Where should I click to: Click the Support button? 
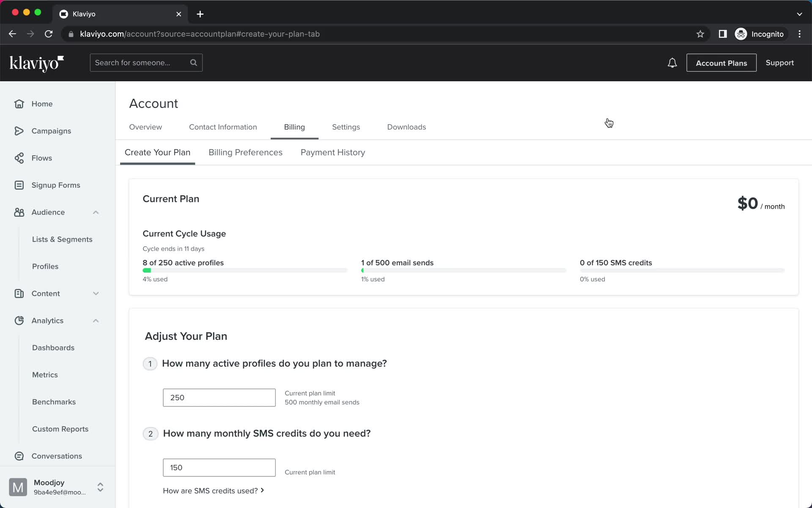[x=779, y=63]
